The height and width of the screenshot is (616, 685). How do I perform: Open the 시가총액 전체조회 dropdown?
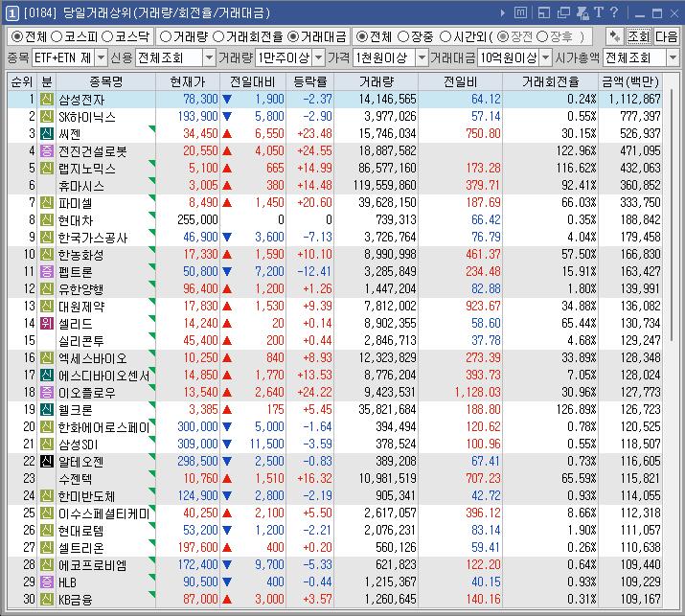click(673, 57)
